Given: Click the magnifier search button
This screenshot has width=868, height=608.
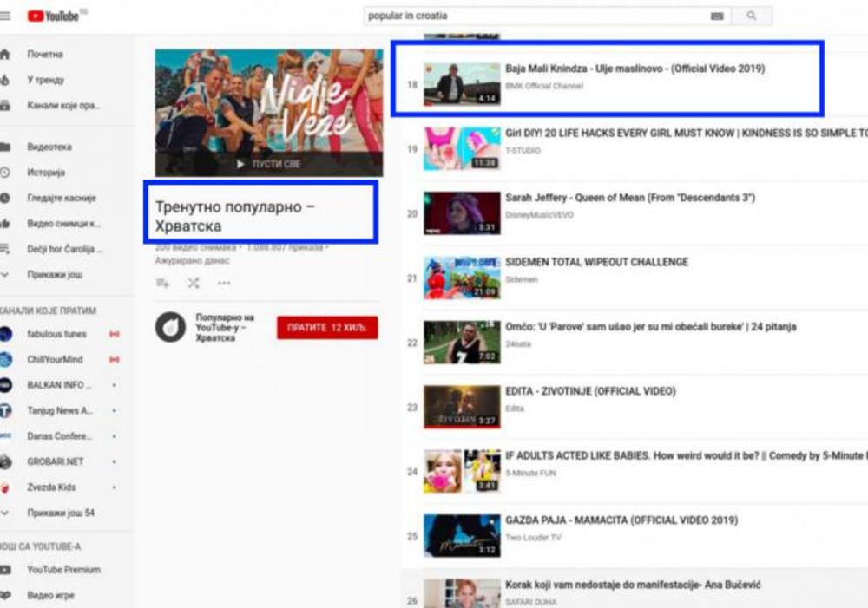Looking at the screenshot, I should pyautogui.click(x=752, y=16).
